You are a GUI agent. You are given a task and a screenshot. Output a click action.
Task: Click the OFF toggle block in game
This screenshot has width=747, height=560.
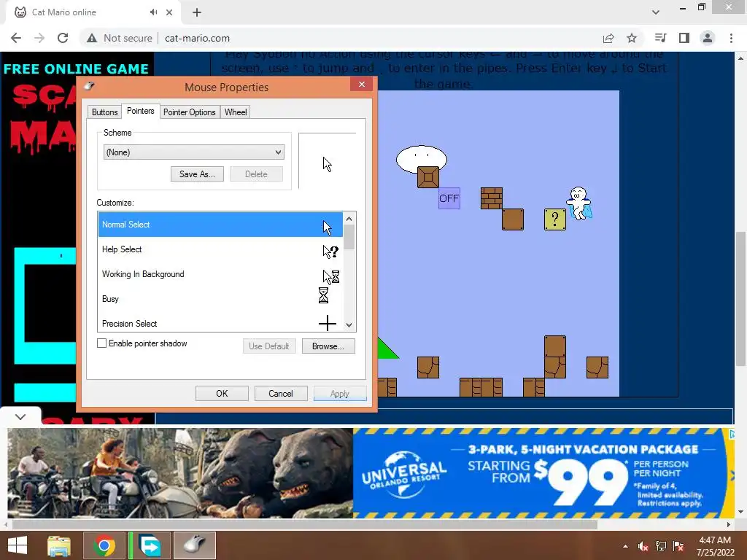click(449, 198)
